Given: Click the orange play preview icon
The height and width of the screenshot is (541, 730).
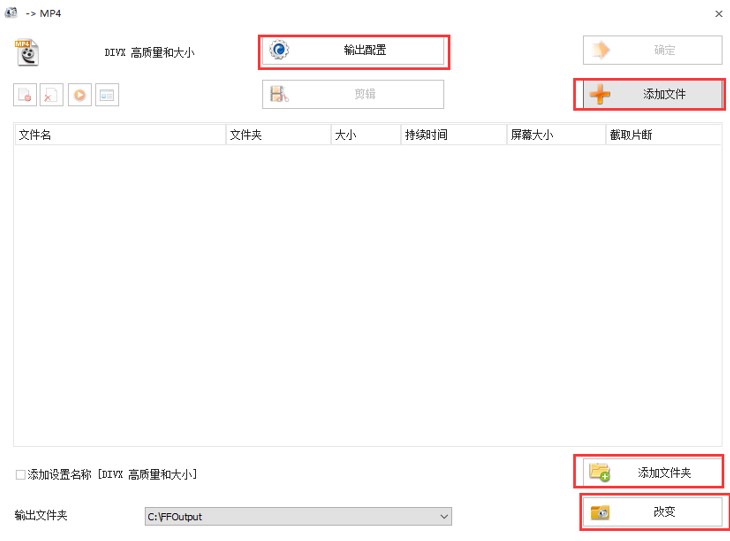Looking at the screenshot, I should tap(79, 95).
